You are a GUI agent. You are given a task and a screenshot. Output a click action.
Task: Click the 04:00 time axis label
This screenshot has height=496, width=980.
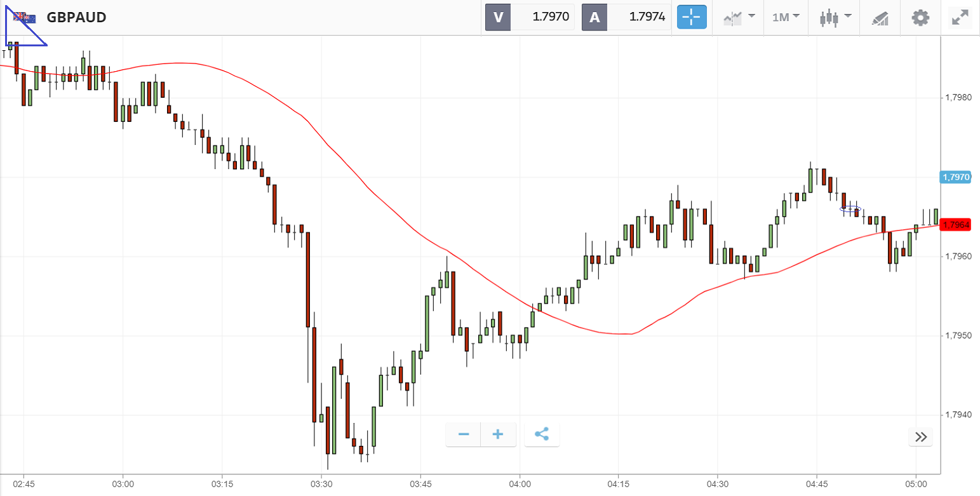tap(520, 484)
